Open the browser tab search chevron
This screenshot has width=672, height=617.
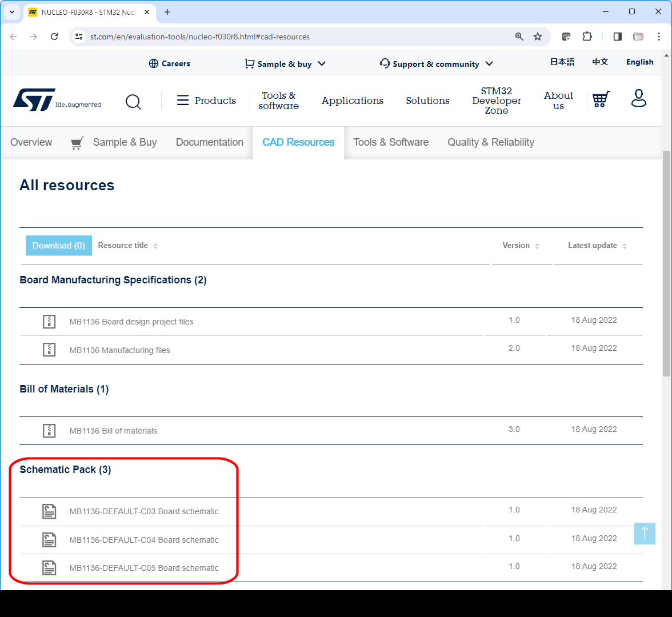(11, 12)
